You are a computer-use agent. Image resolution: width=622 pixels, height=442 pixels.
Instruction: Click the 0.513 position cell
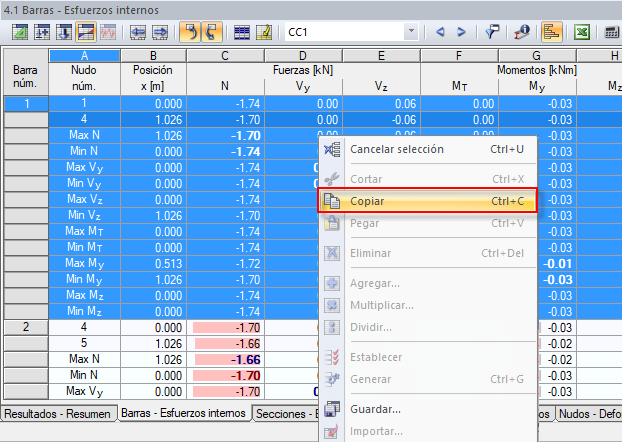point(153,263)
